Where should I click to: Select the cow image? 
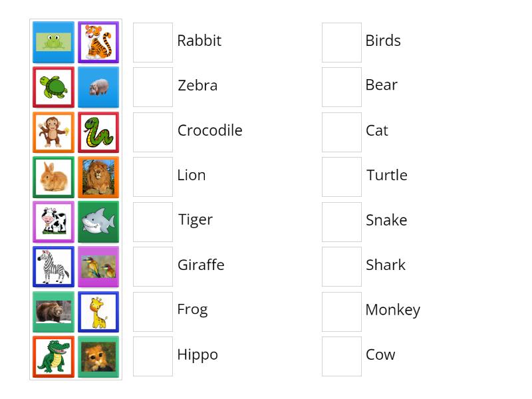point(53,221)
